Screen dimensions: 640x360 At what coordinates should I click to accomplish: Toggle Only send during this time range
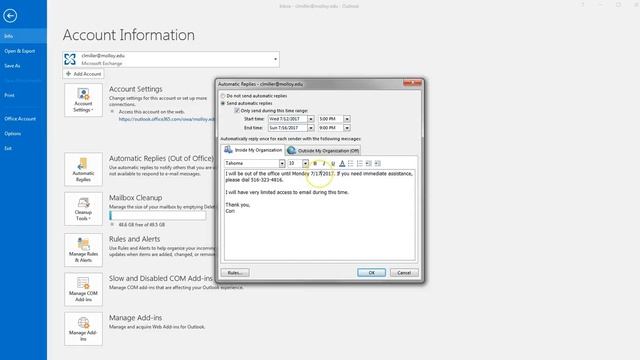[237, 111]
